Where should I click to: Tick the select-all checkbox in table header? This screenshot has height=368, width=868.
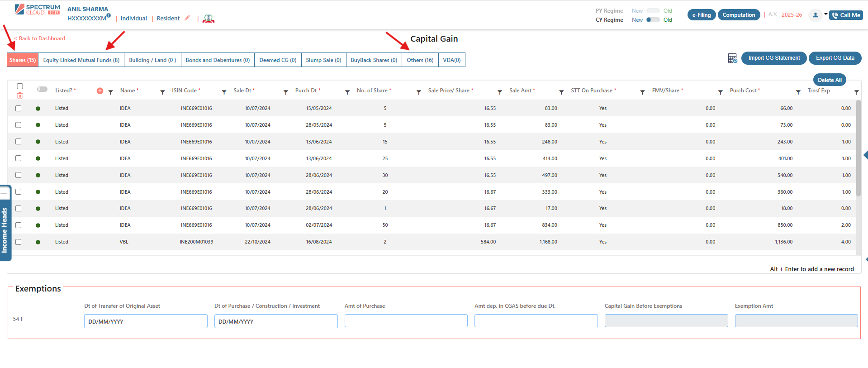20,86
